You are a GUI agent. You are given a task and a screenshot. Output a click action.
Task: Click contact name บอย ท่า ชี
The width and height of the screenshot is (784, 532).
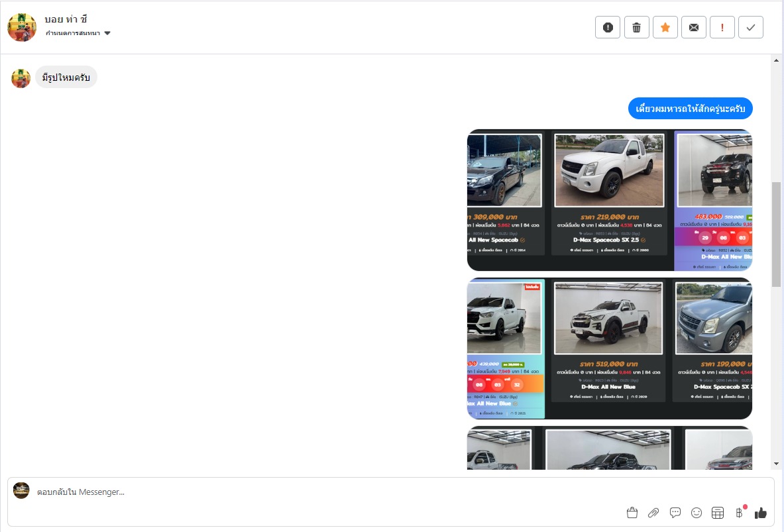point(66,19)
